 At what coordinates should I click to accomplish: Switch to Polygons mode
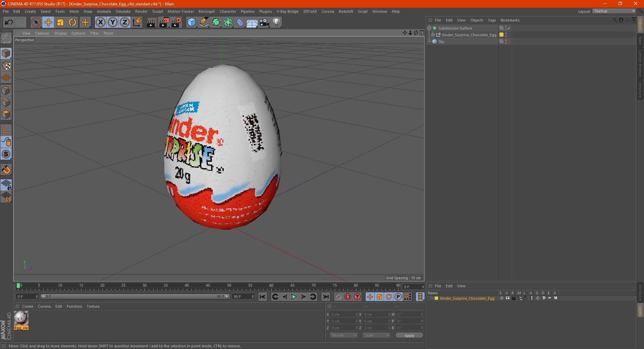click(6, 114)
